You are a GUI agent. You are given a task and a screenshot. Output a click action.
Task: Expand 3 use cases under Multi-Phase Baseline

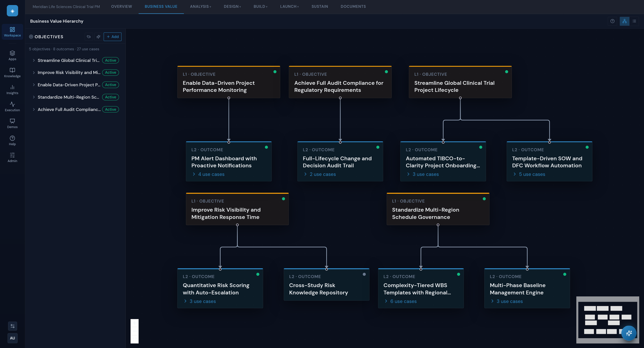[x=506, y=301]
